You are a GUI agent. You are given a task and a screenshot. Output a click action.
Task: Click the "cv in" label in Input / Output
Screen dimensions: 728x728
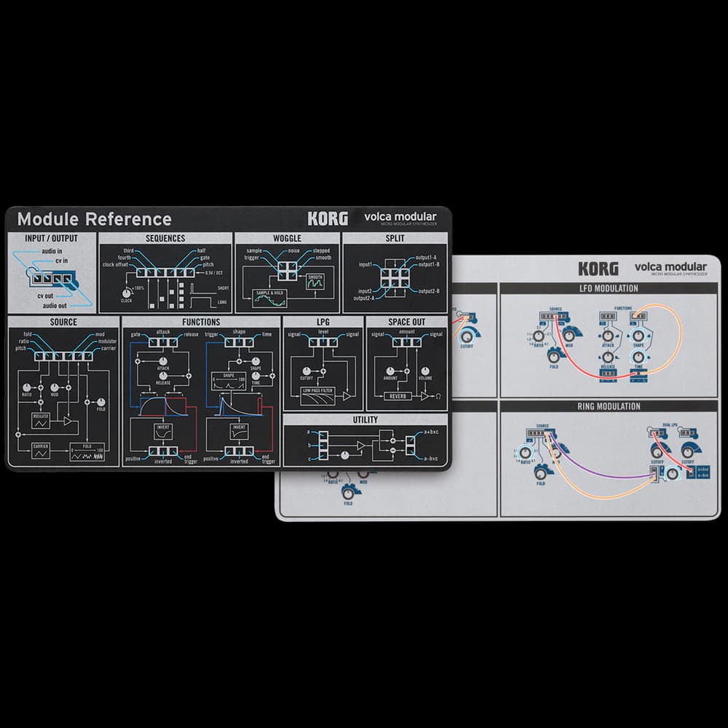coord(62,261)
